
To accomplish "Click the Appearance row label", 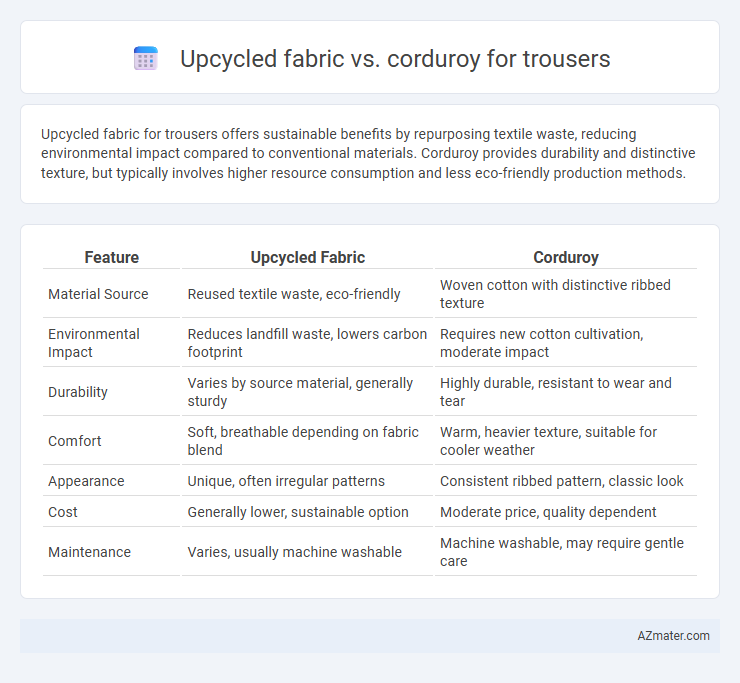I will point(86,481).
